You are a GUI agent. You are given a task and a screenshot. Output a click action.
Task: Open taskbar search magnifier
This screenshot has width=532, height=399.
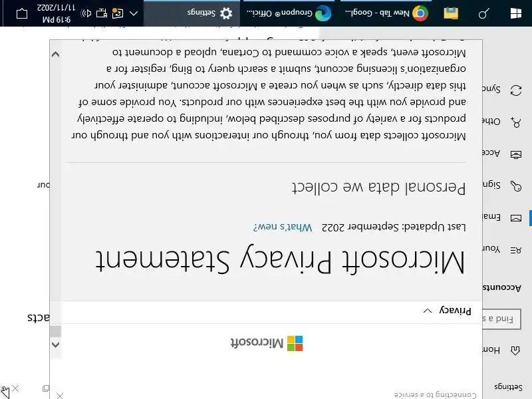pyautogui.click(x=483, y=13)
